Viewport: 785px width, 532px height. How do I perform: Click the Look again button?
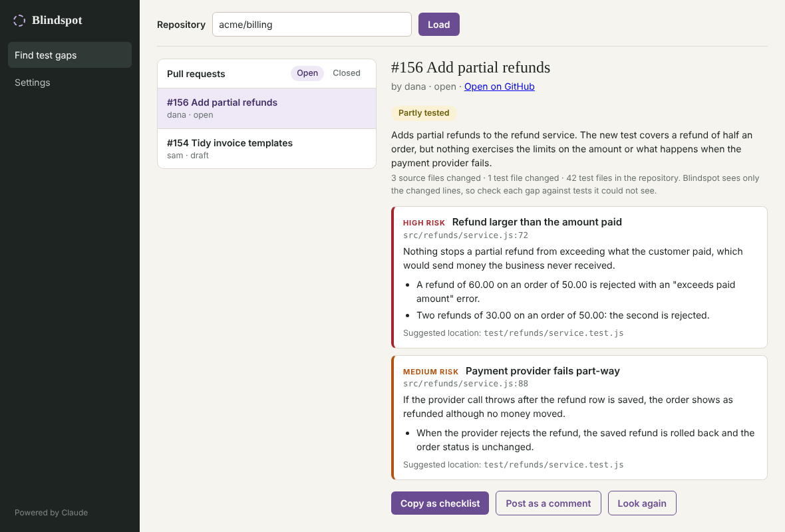pos(642,503)
